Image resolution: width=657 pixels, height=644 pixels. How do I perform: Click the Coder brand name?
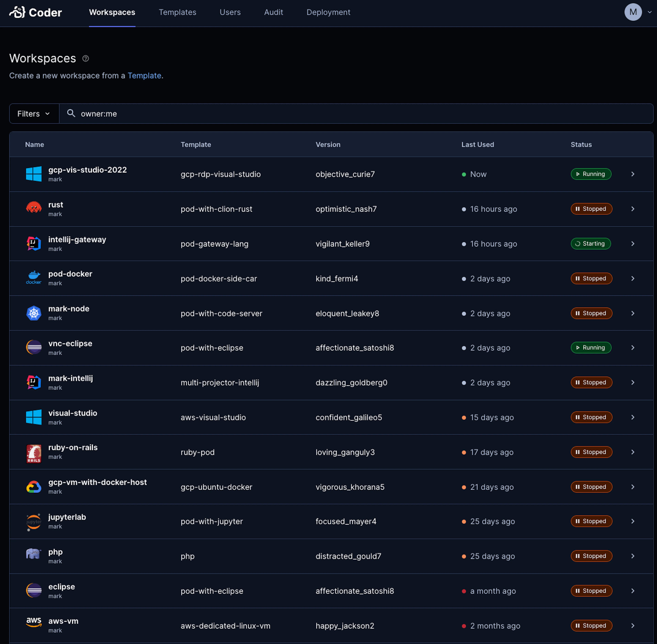45,12
